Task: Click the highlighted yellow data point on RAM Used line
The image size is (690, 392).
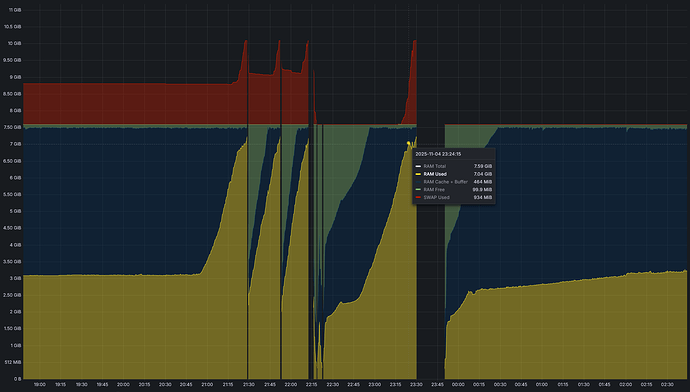Action: (x=408, y=143)
